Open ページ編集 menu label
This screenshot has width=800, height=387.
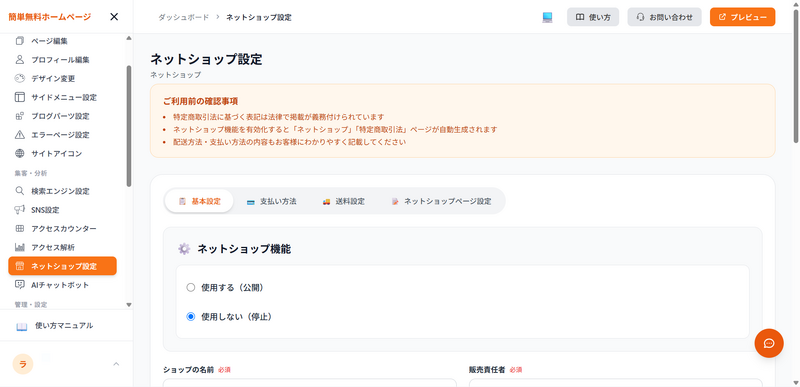pyautogui.click(x=49, y=41)
